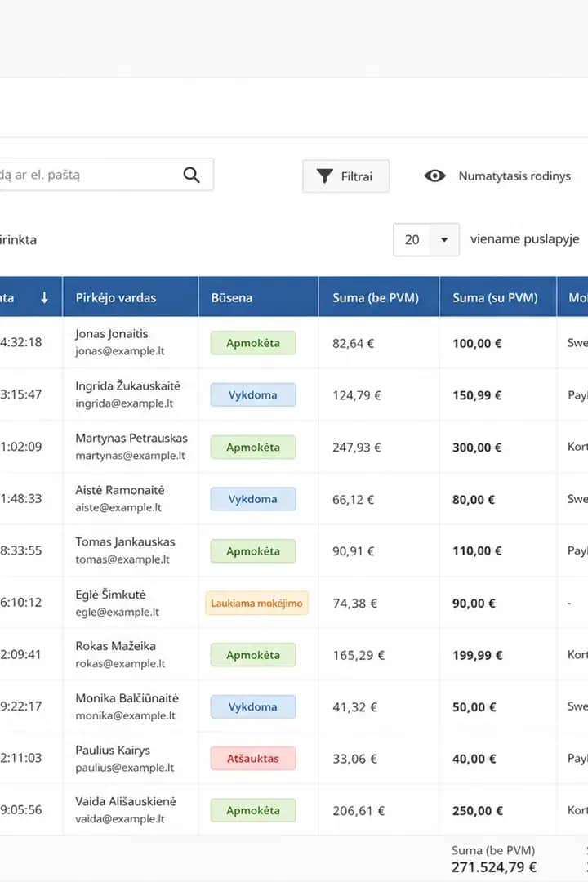Sort by the date column arrow
This screenshot has height=882, width=588.
44,297
